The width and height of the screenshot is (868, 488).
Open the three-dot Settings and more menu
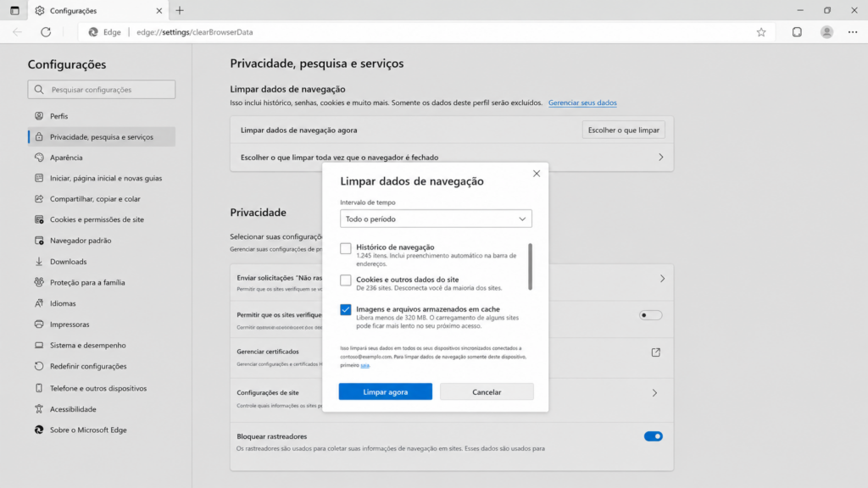coord(853,32)
